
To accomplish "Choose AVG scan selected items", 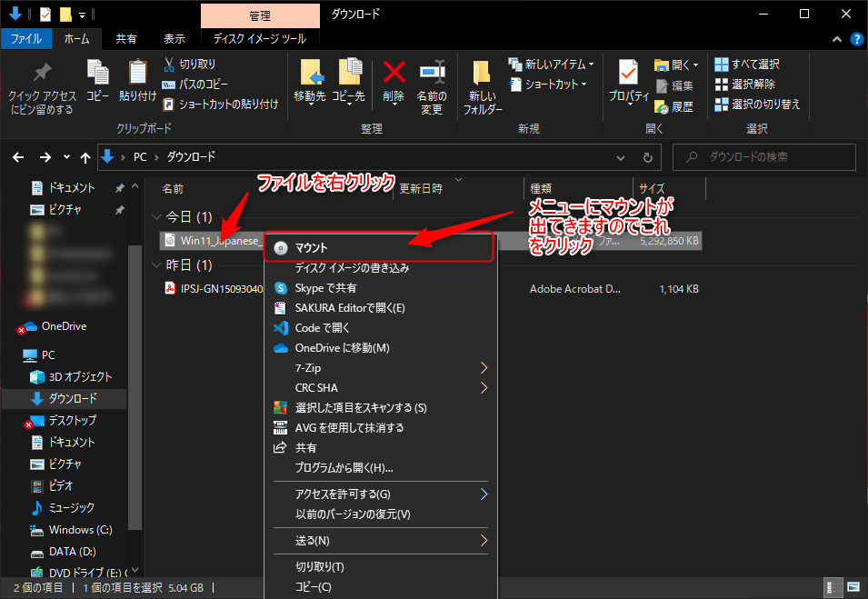I will (381, 408).
